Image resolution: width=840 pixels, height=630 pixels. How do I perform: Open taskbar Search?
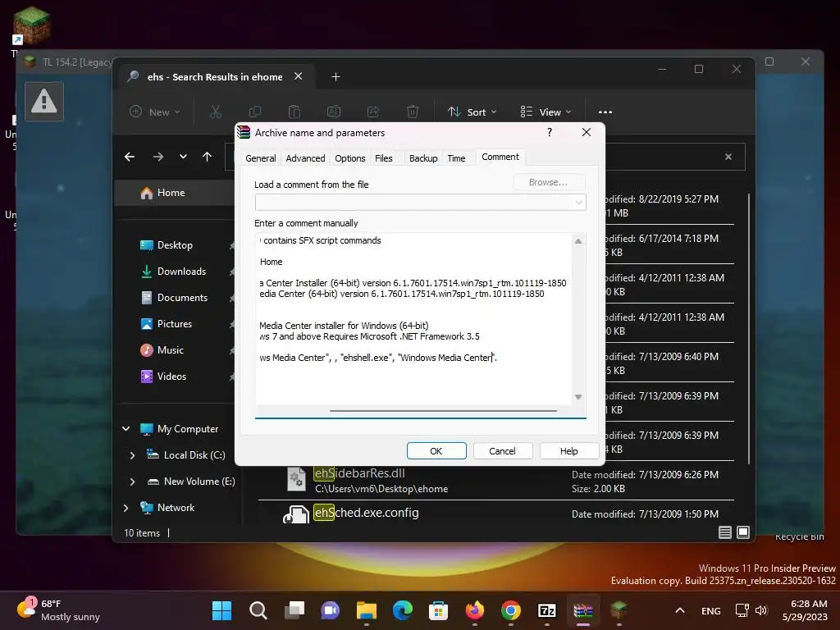coord(258,610)
